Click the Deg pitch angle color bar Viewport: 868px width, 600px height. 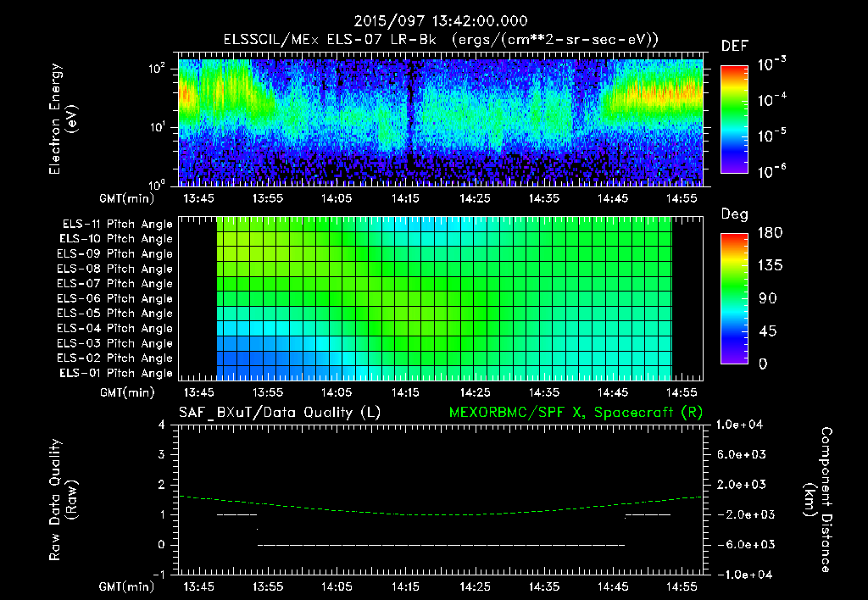[735, 298]
